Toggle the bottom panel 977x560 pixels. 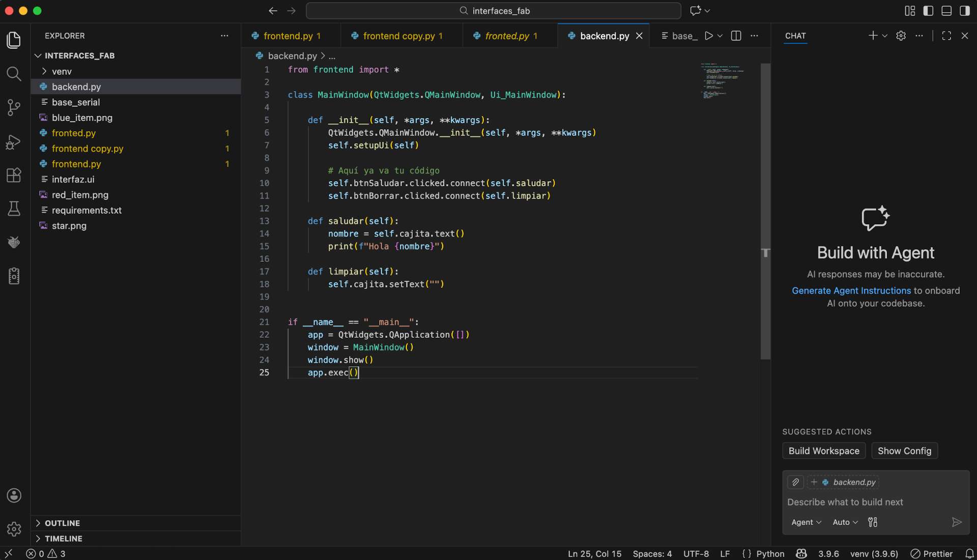coord(946,11)
